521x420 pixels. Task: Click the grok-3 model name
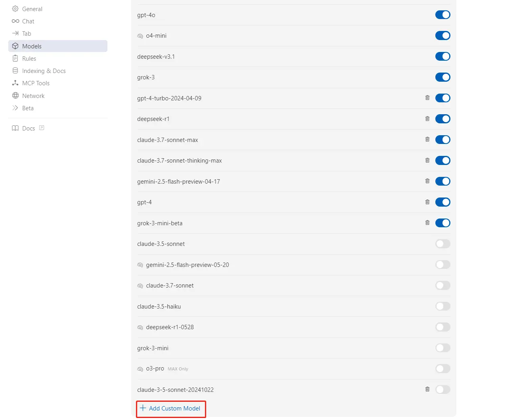(x=146, y=77)
